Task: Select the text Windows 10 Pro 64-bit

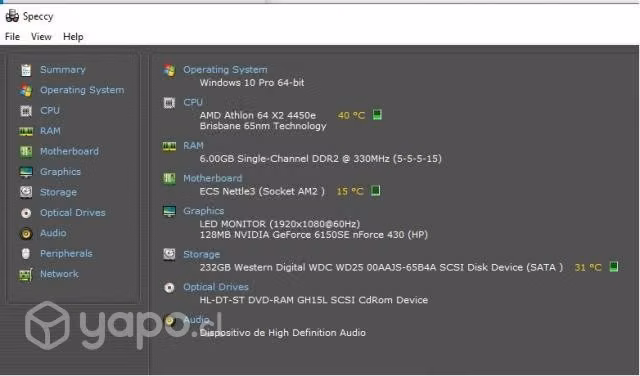Action: (252, 83)
